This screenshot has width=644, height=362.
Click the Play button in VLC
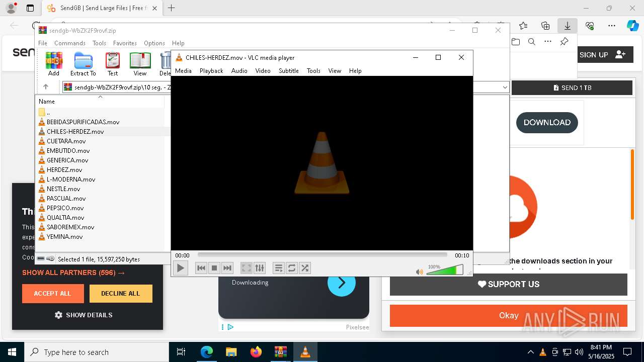(180, 268)
